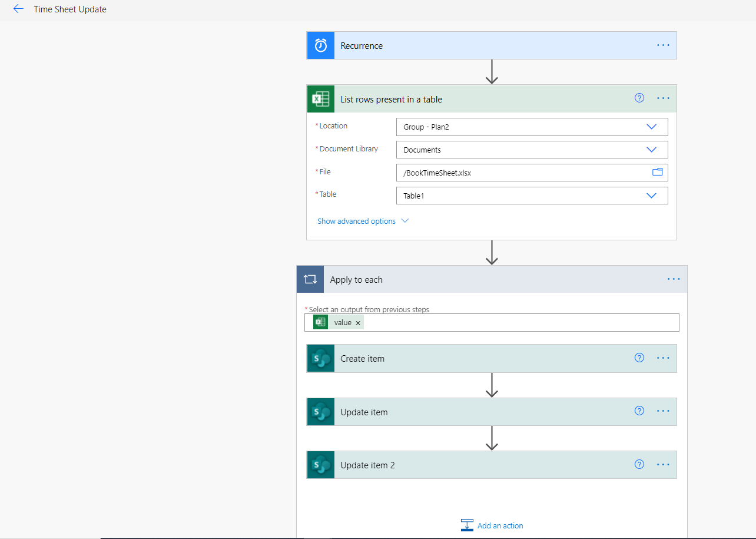
Task: Remove the value token with its x
Action: (x=358, y=323)
